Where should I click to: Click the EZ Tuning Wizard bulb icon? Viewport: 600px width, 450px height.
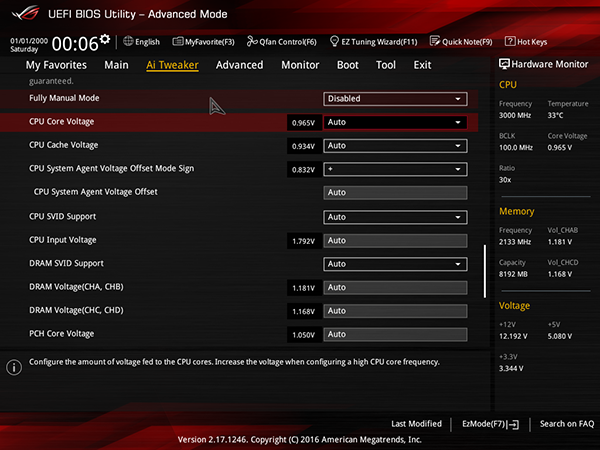pos(334,41)
